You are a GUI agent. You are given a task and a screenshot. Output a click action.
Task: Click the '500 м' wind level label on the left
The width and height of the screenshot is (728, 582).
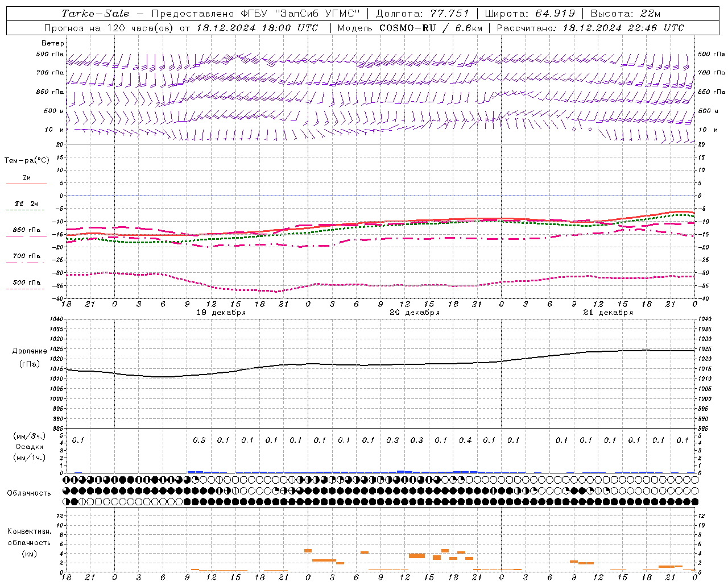click(54, 111)
